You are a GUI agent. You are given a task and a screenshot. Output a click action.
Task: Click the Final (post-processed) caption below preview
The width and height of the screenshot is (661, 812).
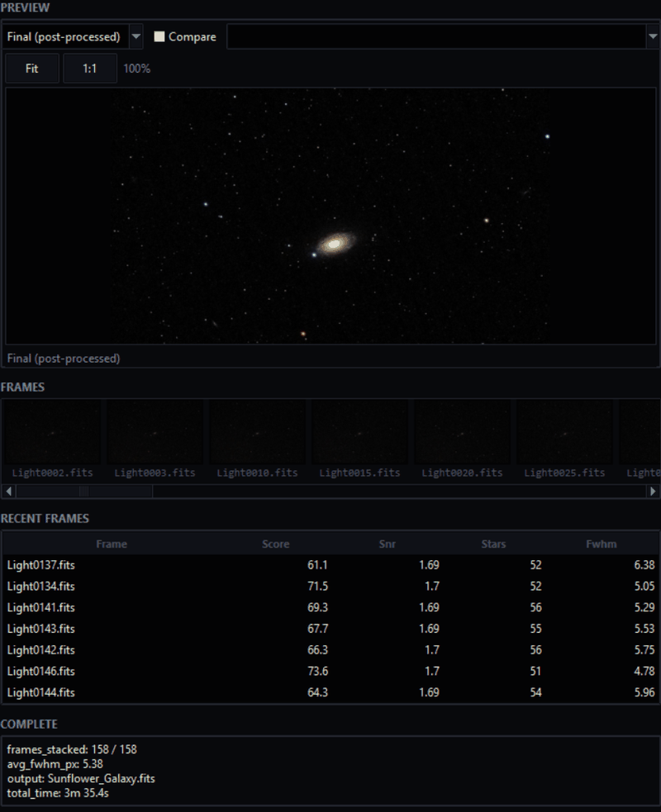tap(63, 359)
